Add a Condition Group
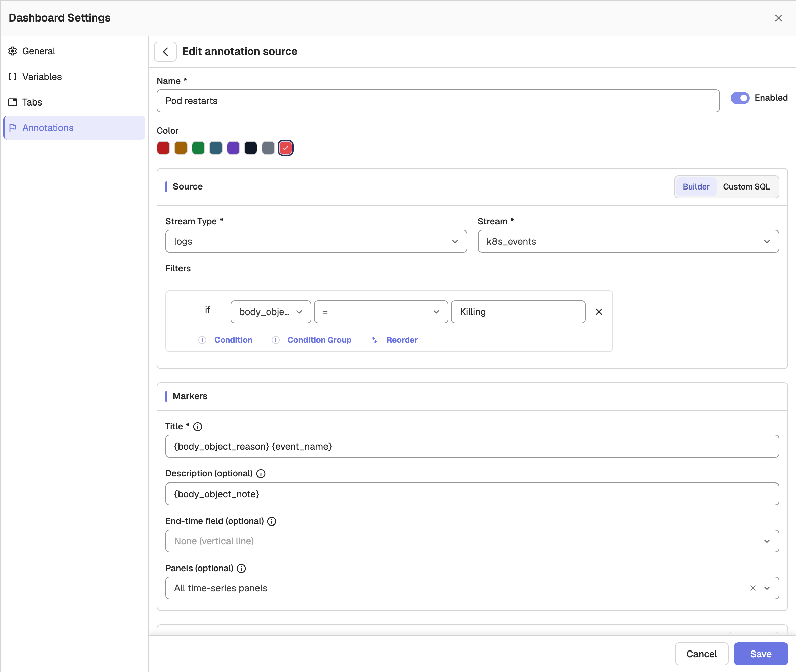This screenshot has width=796, height=672. [x=319, y=340]
